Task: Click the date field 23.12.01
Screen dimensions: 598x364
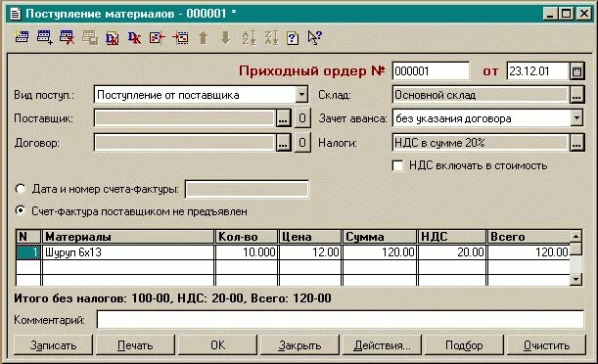Action: [537, 71]
